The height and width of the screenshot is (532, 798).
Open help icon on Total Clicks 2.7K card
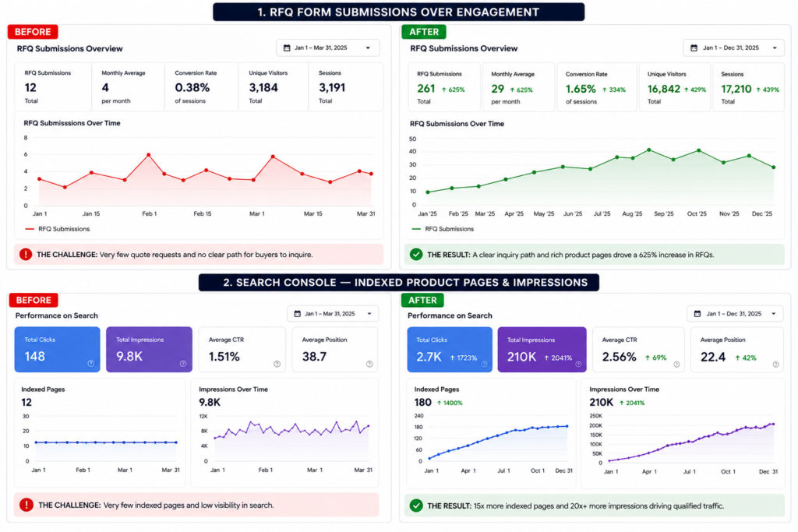484,364
